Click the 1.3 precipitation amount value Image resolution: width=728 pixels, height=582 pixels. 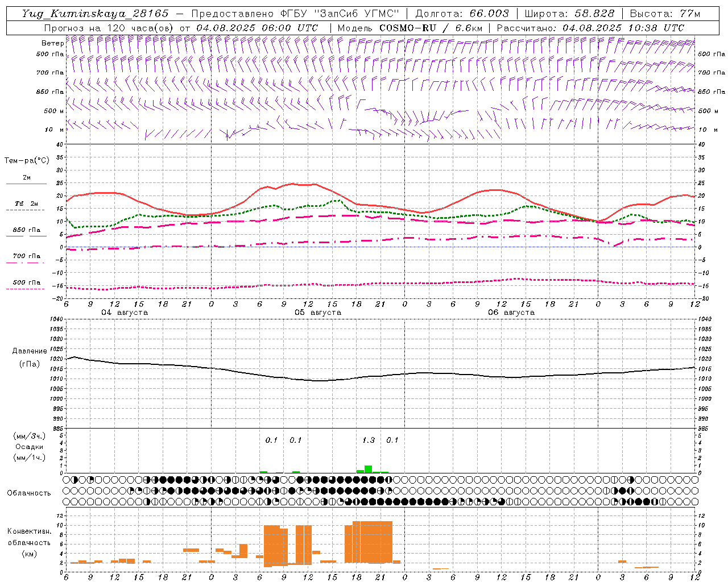369,440
